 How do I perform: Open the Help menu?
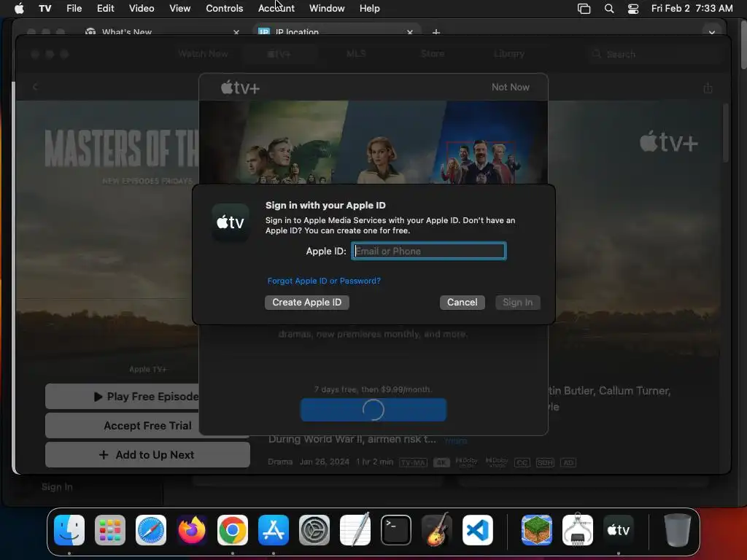point(370,8)
